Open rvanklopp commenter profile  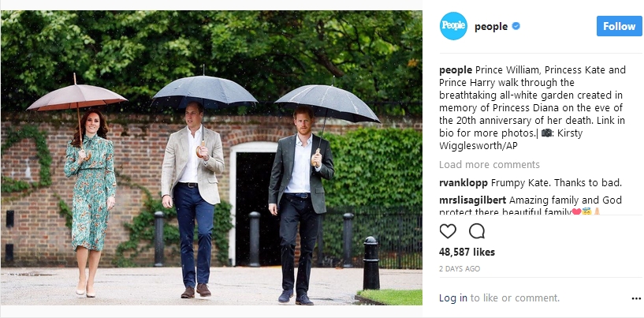[463, 183]
